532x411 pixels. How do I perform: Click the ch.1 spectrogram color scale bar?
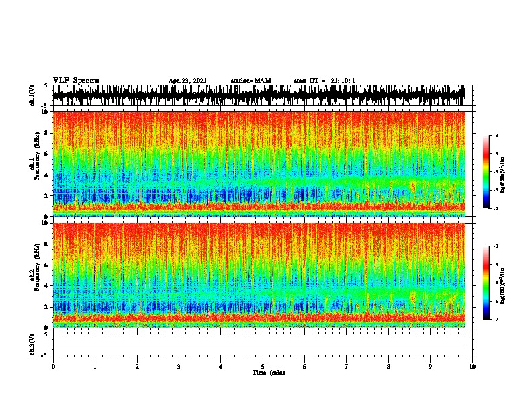pyautogui.click(x=486, y=172)
